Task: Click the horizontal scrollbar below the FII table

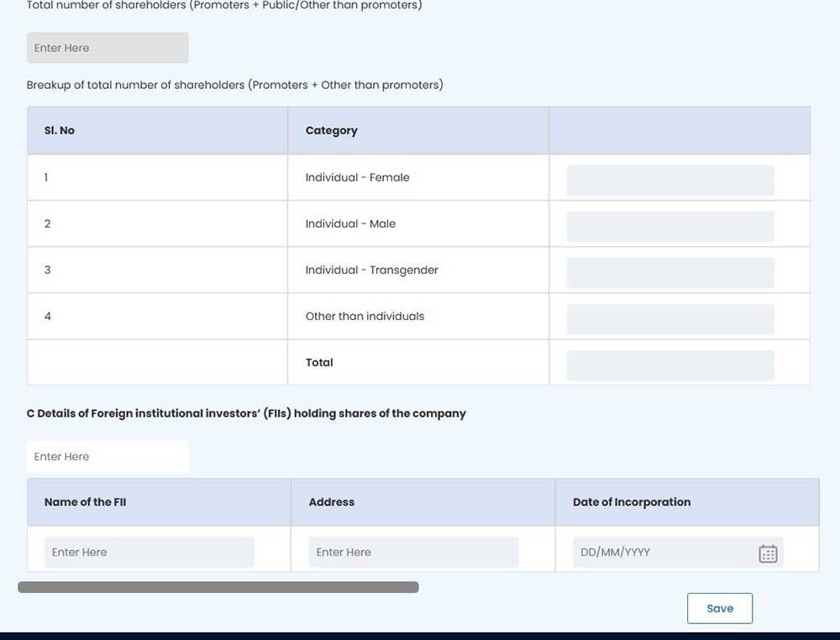Action: click(x=218, y=587)
